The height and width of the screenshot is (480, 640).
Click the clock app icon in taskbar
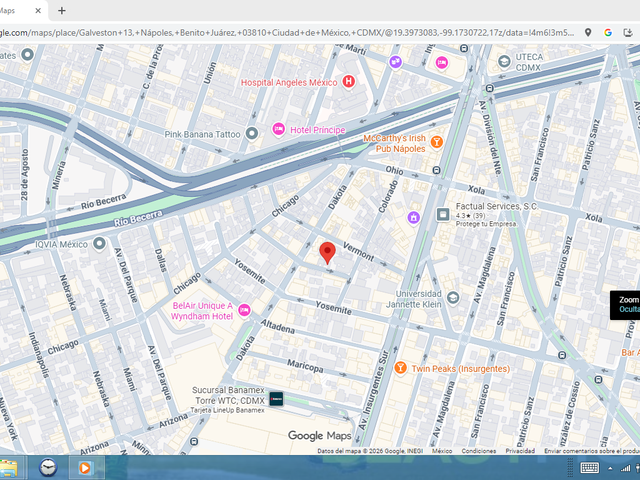tap(48, 467)
